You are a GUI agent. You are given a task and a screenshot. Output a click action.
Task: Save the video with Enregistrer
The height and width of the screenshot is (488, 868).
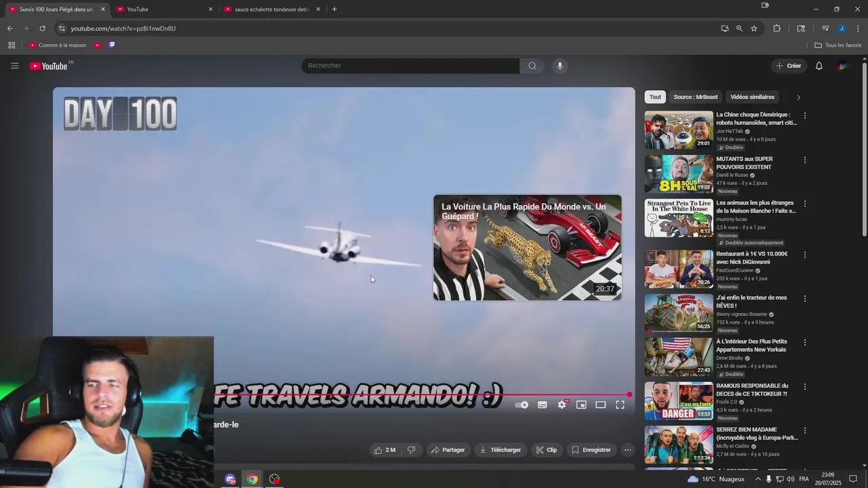point(591,450)
